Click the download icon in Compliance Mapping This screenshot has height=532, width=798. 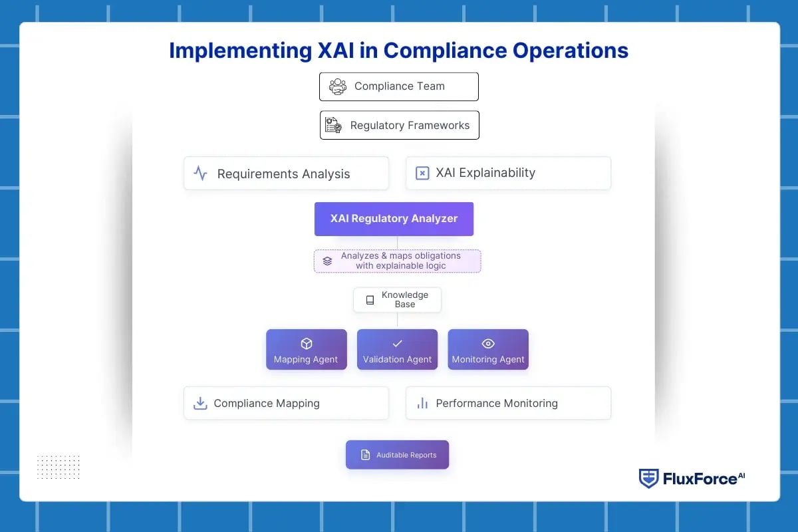(199, 403)
